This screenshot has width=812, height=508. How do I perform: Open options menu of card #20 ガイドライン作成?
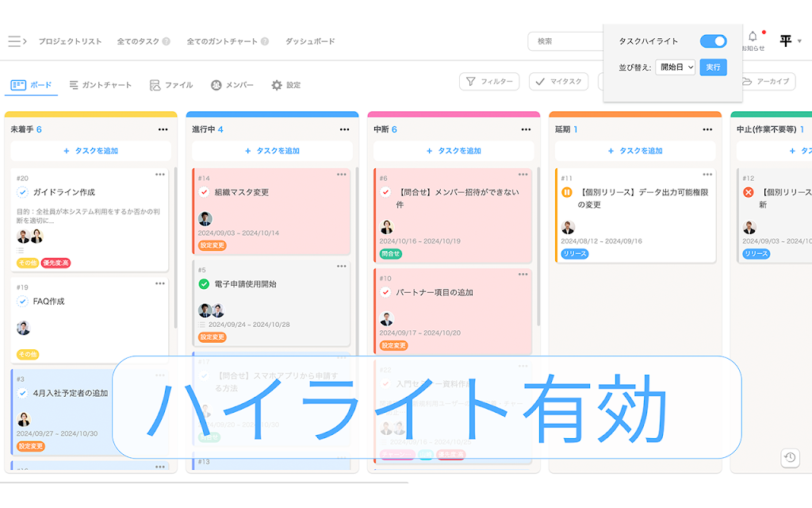(x=160, y=175)
